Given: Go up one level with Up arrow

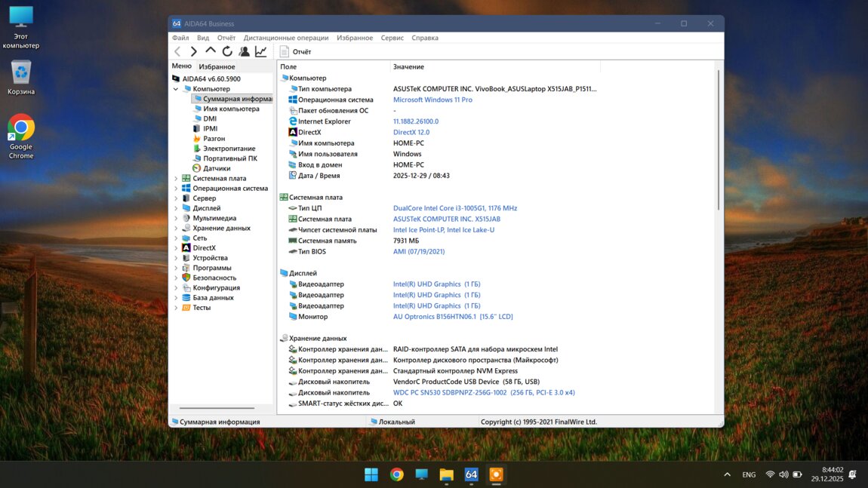Looking at the screenshot, I should [x=211, y=51].
